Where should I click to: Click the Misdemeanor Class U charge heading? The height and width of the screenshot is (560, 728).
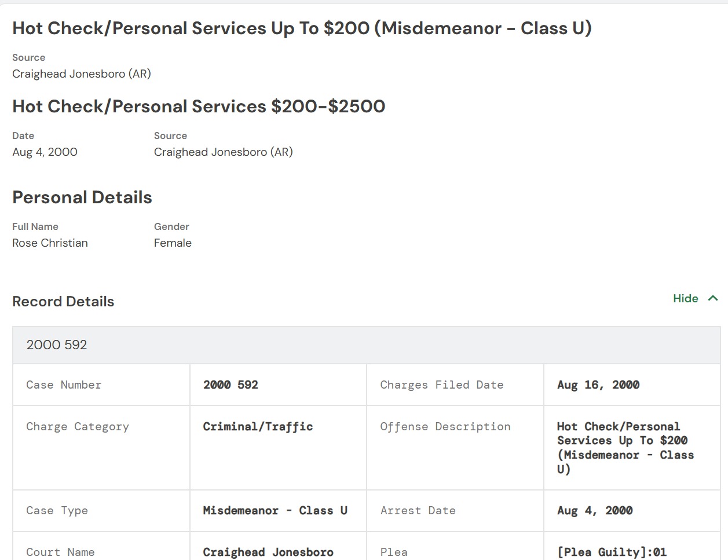click(302, 28)
